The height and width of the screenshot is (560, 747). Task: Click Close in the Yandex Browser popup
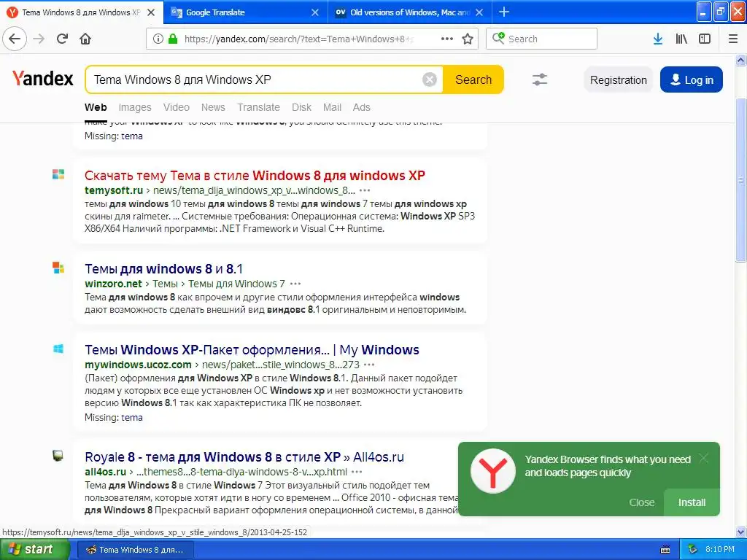click(642, 502)
